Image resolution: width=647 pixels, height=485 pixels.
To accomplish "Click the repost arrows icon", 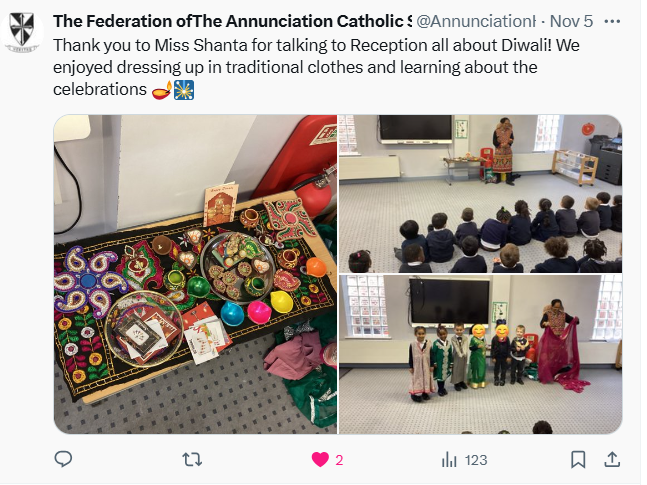I will coord(192,459).
